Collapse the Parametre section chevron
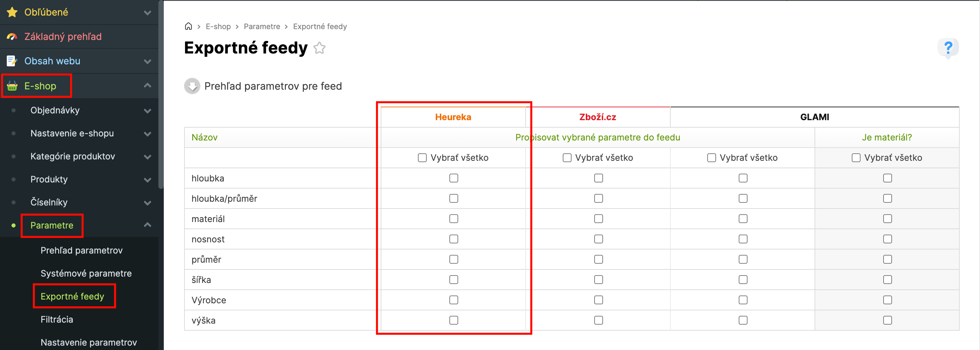The height and width of the screenshot is (350, 980). click(x=148, y=225)
